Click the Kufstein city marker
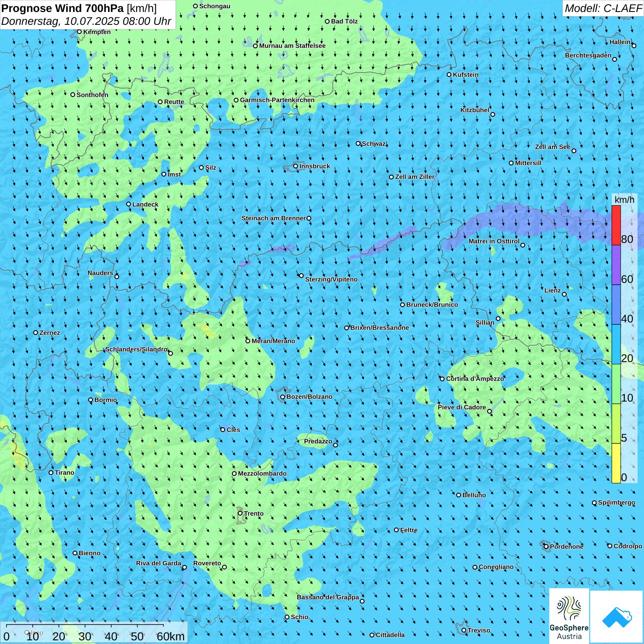The height and width of the screenshot is (644, 644). tap(449, 75)
